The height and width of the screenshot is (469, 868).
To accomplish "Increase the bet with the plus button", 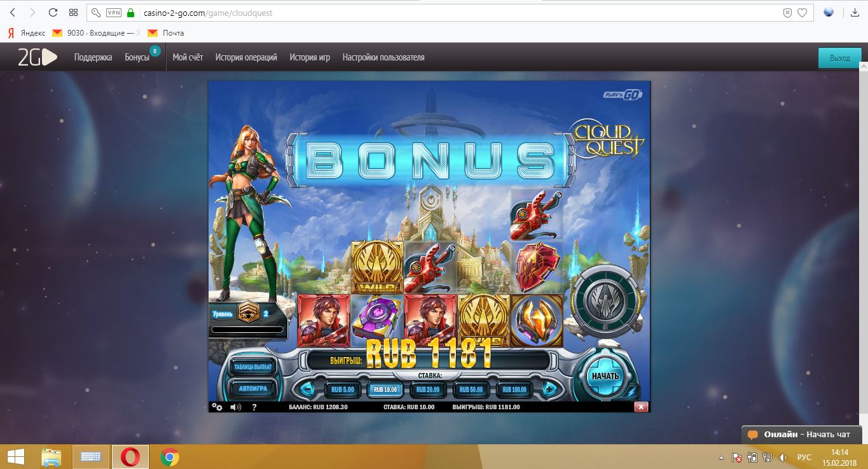I will point(550,389).
